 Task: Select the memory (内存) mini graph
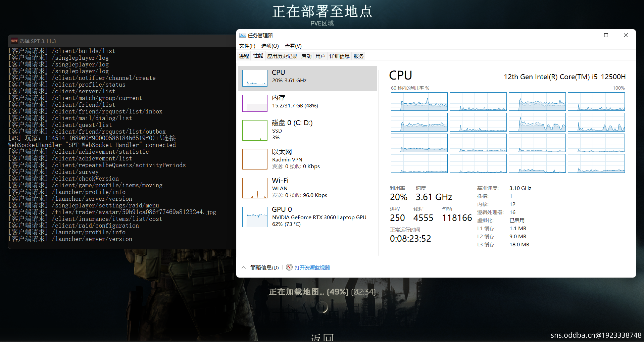(255, 103)
